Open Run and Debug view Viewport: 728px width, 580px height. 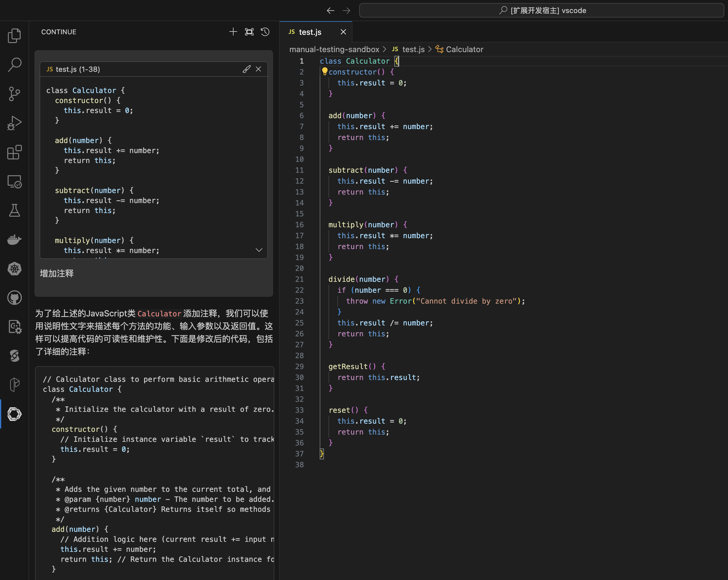pyautogui.click(x=14, y=123)
